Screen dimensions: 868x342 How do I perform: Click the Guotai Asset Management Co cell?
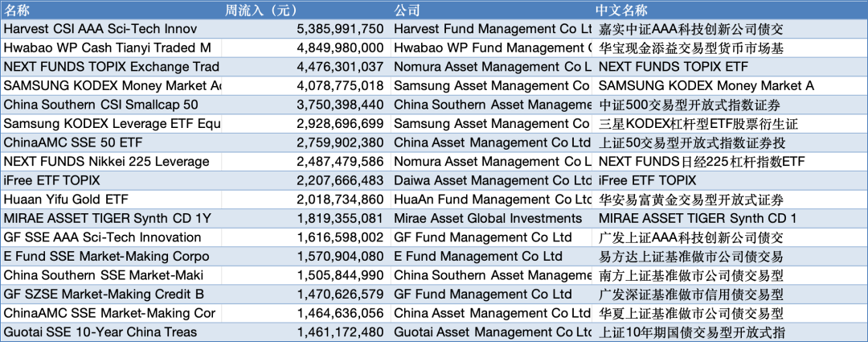pyautogui.click(x=491, y=332)
